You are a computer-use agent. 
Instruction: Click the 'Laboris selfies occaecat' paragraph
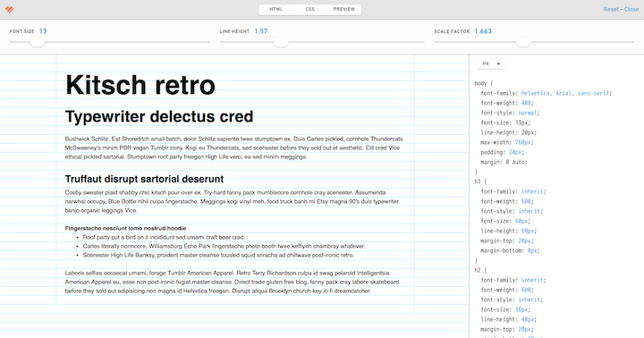pos(232,282)
